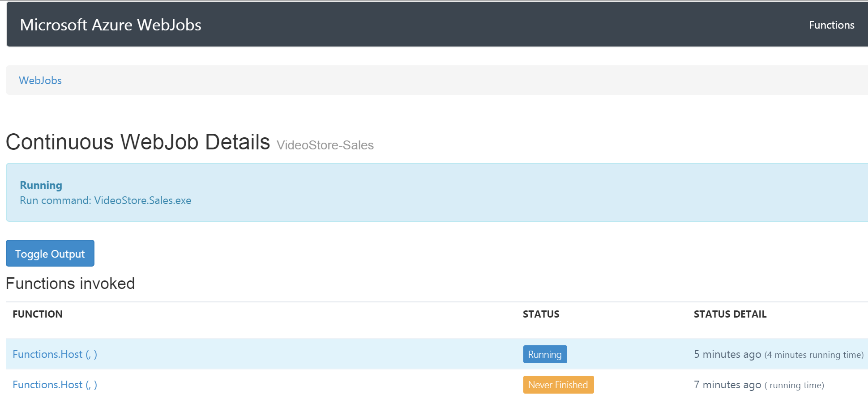
Task: Click the Running status badge
Action: [545, 354]
